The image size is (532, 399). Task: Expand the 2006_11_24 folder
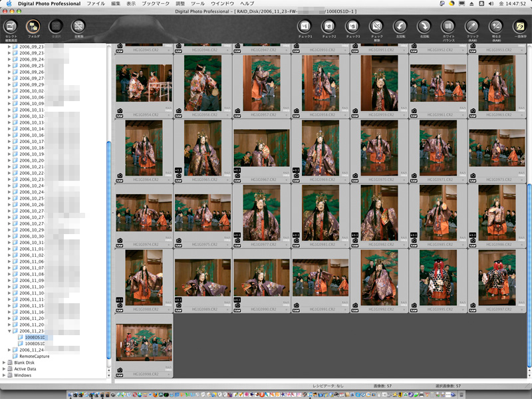9,350
